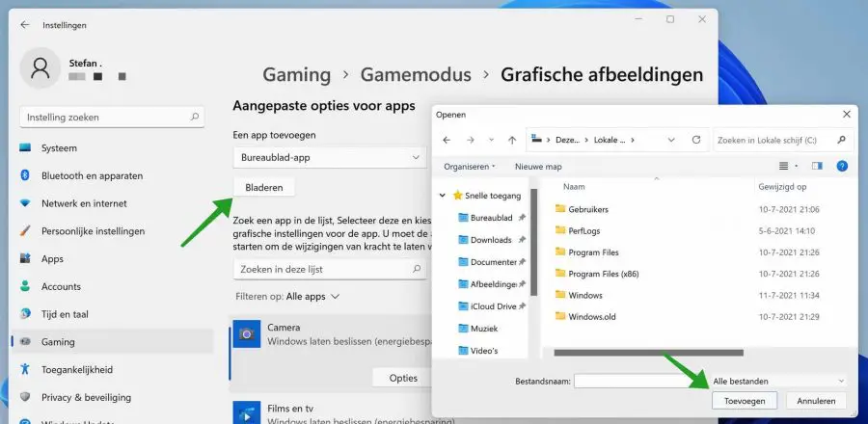Click back arrow in Openen dialog

point(447,141)
